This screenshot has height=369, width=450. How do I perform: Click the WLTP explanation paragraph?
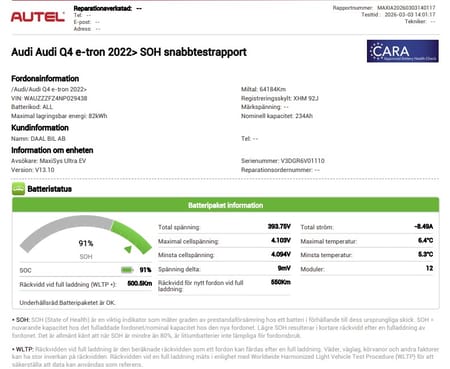click(225, 357)
